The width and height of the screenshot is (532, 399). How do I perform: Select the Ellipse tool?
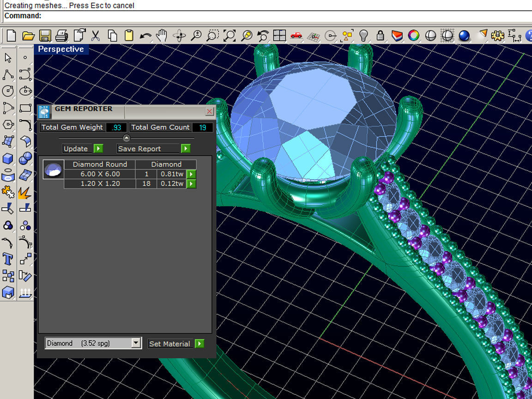coord(25,91)
